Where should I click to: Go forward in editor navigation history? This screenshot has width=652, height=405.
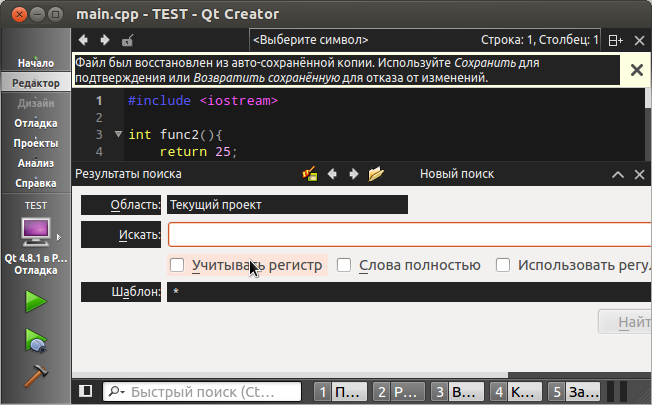[105, 40]
